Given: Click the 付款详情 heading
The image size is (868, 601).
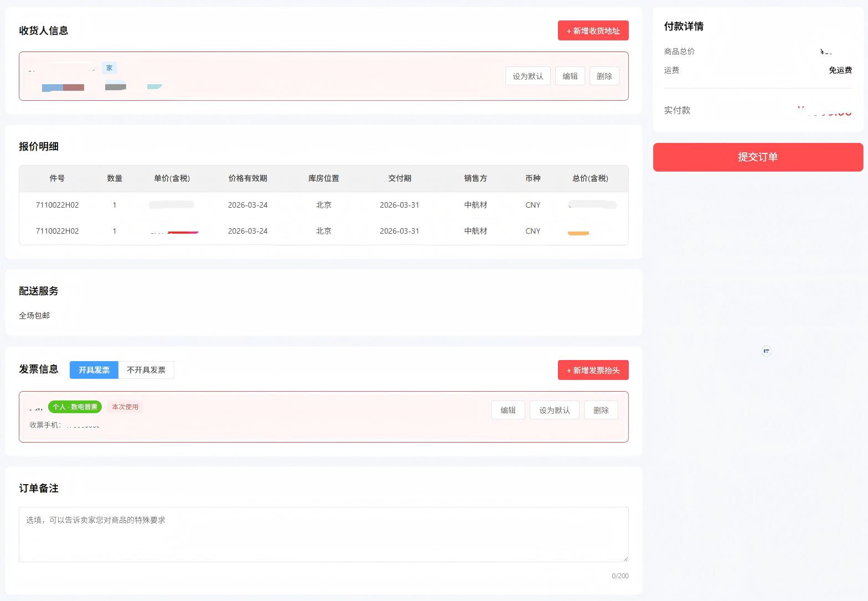Looking at the screenshot, I should [x=684, y=26].
